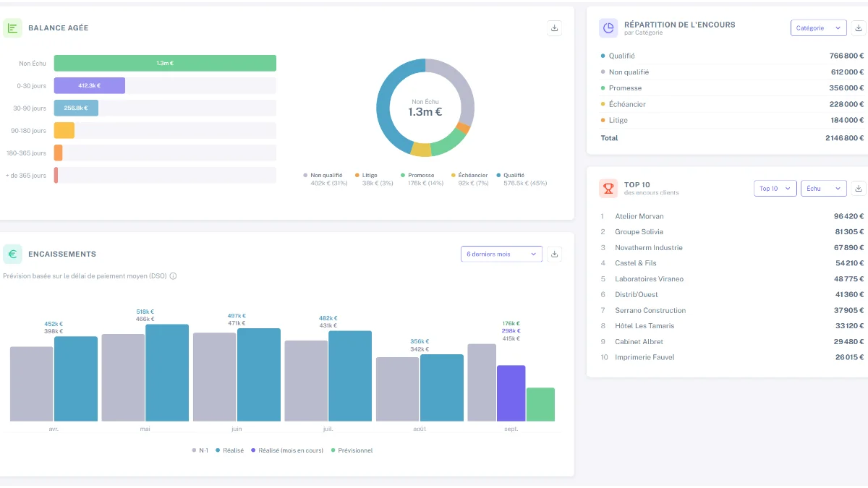Select the Qualifié category row

tap(732, 56)
